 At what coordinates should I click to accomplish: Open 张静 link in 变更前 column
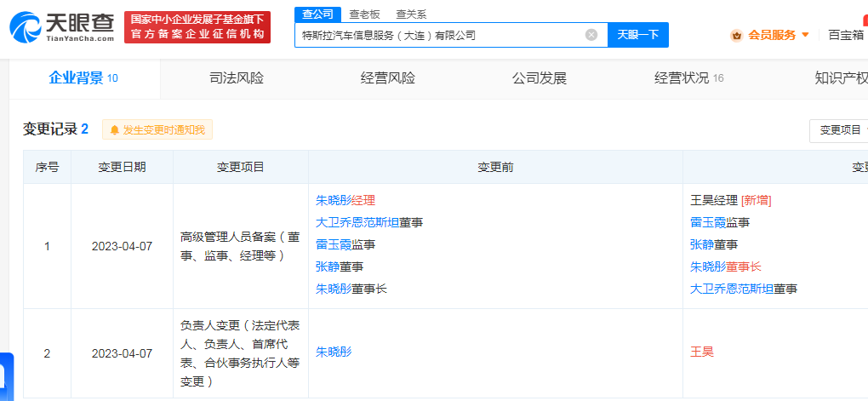(x=327, y=266)
